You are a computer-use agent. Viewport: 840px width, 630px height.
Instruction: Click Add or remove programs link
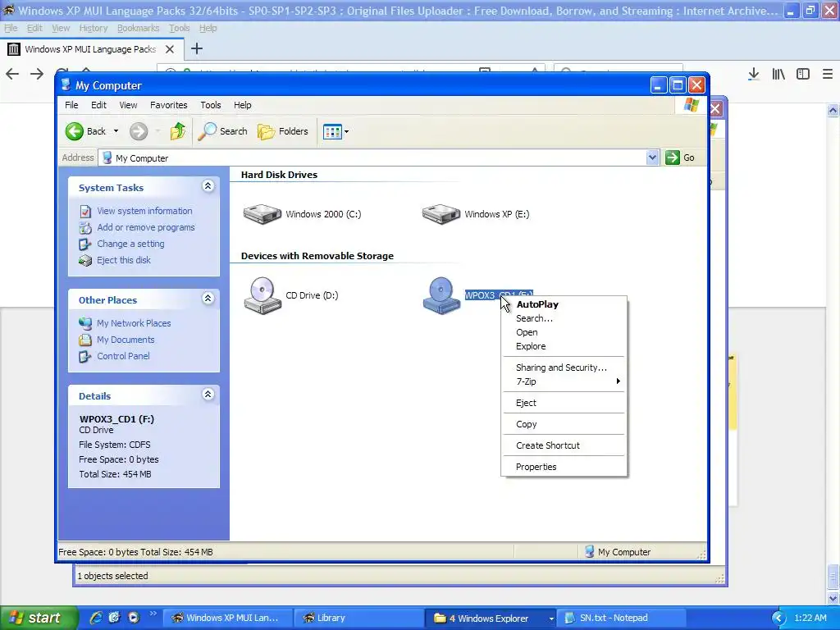point(146,228)
